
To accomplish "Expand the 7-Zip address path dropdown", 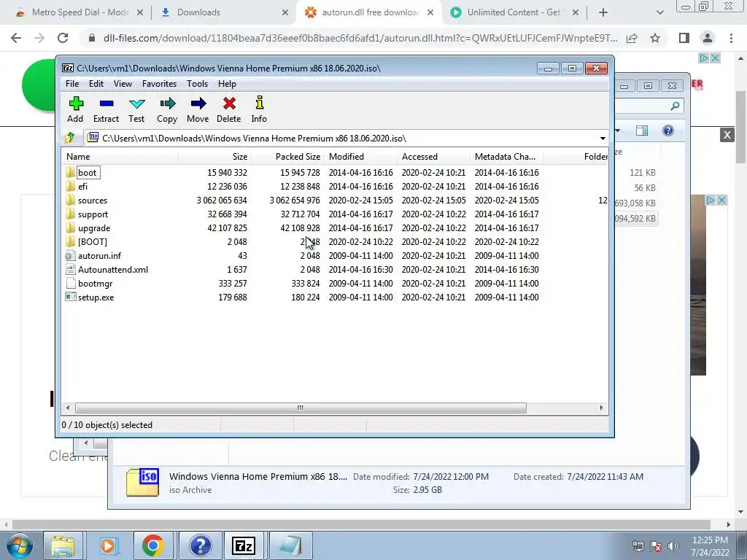I will (x=603, y=138).
